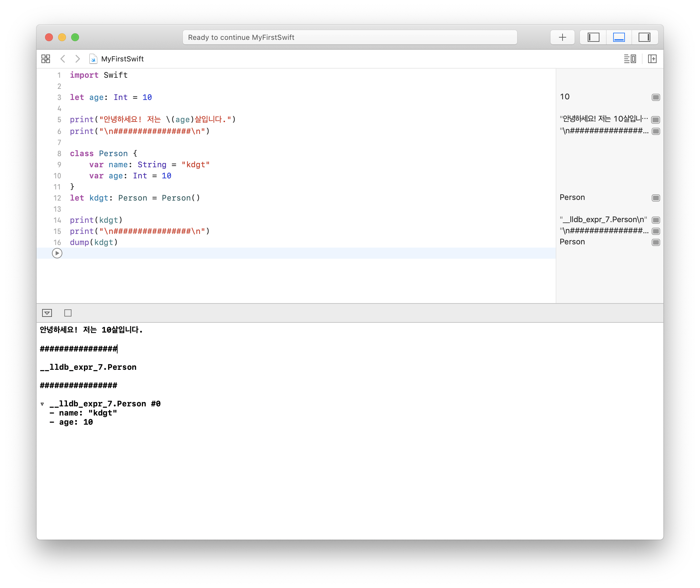Click the class Person code line

(103, 154)
